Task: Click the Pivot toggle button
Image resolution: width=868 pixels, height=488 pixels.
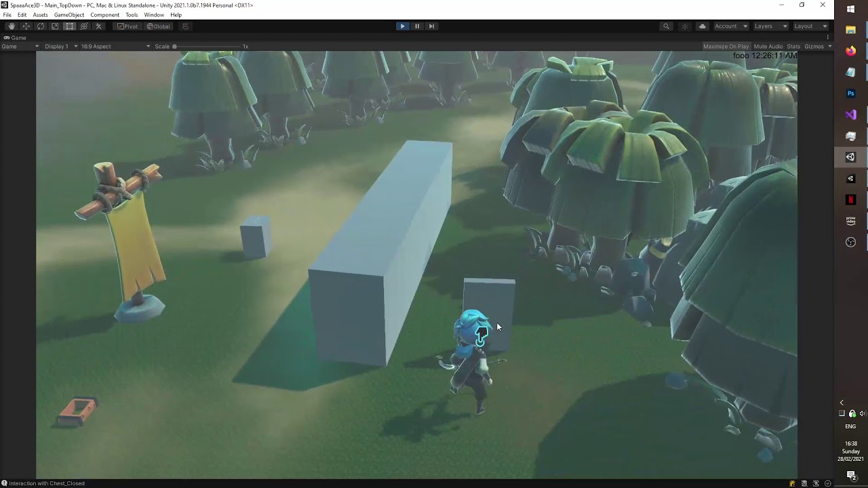Action: (127, 26)
